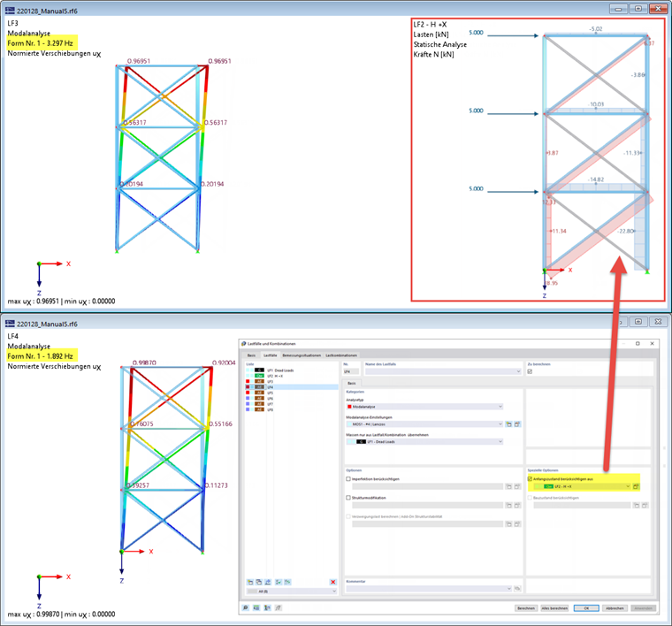Click the comment icon beside the Kommentar field
This screenshot has height=626, width=672.
(x=517, y=588)
